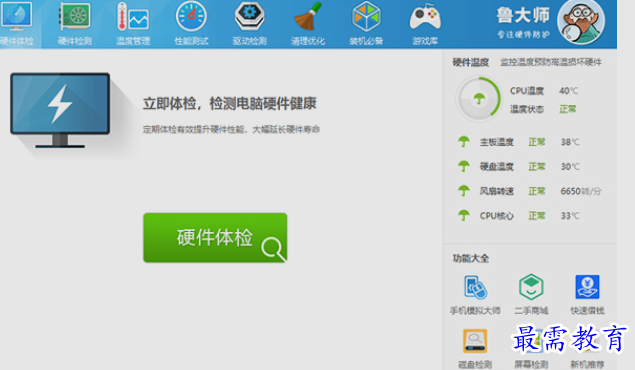The height and width of the screenshot is (370, 635).
Task: Switch to the 硬件检测 tab
Action: (x=75, y=23)
